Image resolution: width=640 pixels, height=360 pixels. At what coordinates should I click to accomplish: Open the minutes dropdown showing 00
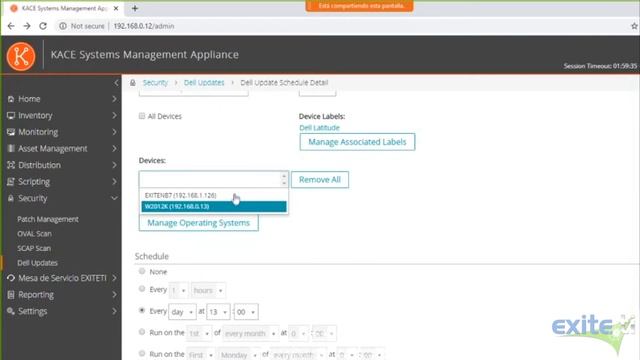click(246, 312)
